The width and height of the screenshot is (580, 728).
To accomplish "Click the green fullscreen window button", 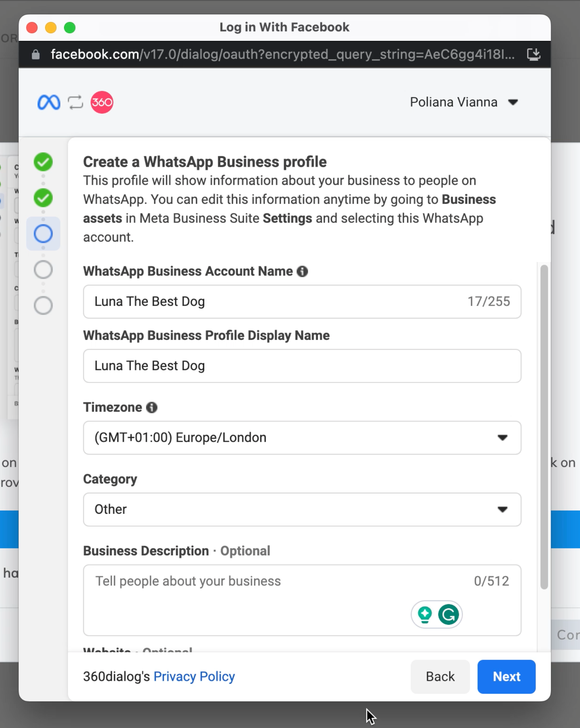I will 70,28.
